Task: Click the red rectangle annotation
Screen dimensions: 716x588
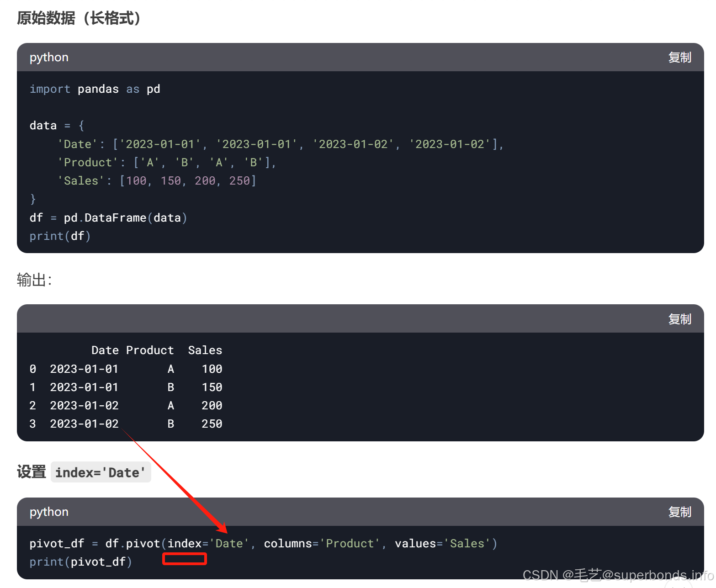Action: pos(184,558)
